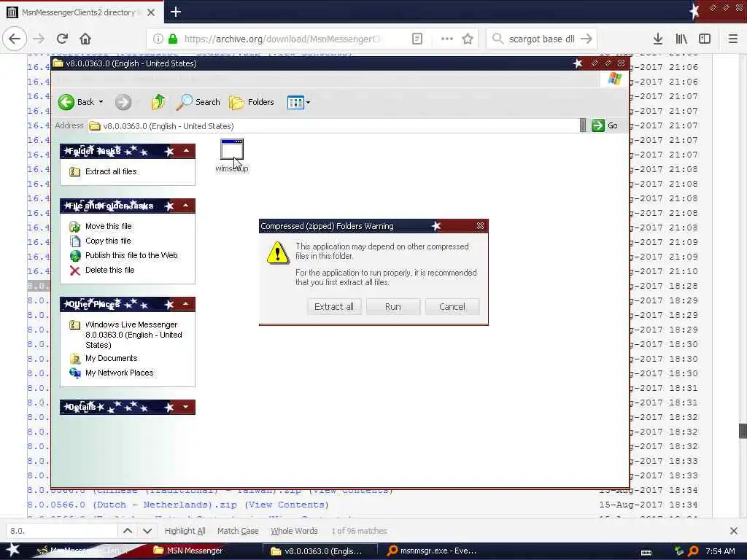747x560 pixels.
Task: Open a new browser tab
Action: point(176,12)
